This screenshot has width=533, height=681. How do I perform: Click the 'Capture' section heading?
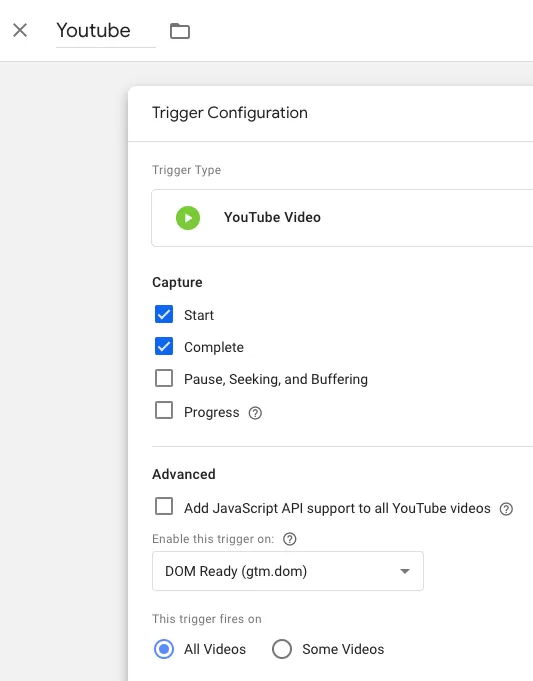177,282
